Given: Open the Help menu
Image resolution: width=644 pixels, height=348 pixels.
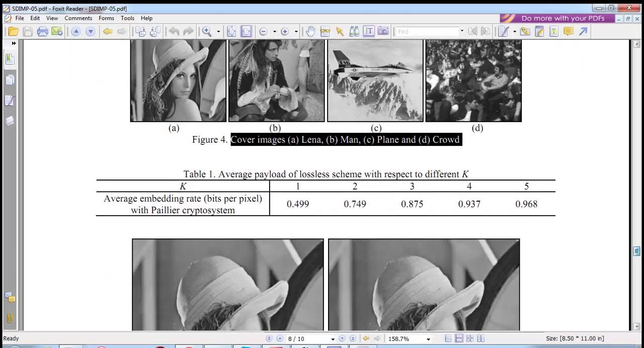Looking at the screenshot, I should [x=146, y=18].
